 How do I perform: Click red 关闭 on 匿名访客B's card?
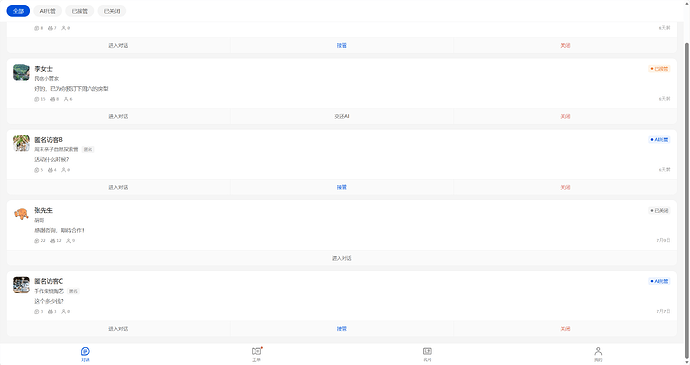coord(565,187)
